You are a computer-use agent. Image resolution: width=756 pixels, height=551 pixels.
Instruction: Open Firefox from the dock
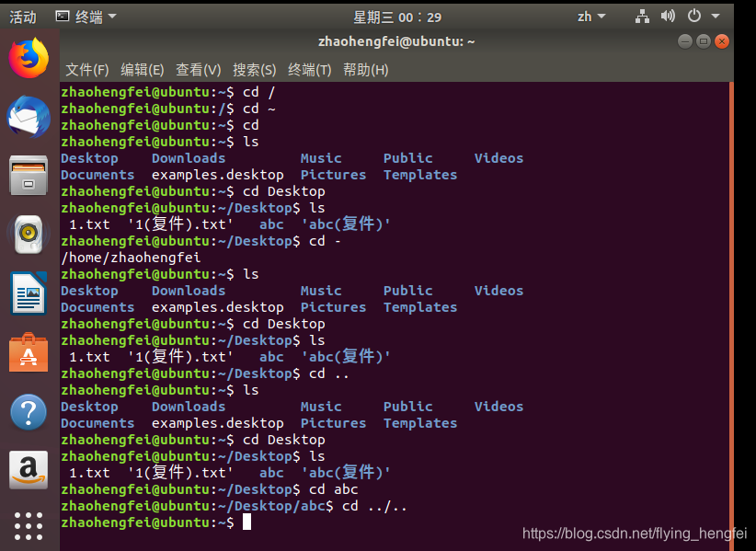(29, 59)
